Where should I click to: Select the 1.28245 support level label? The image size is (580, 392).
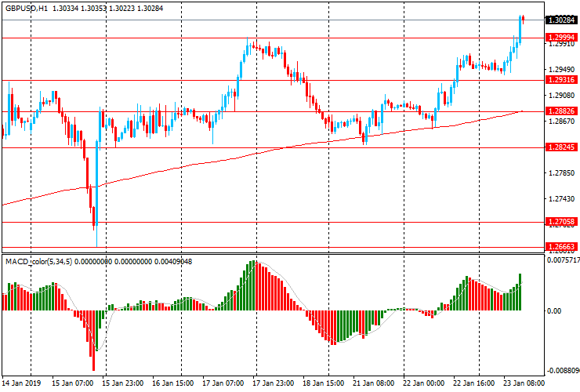562,147
